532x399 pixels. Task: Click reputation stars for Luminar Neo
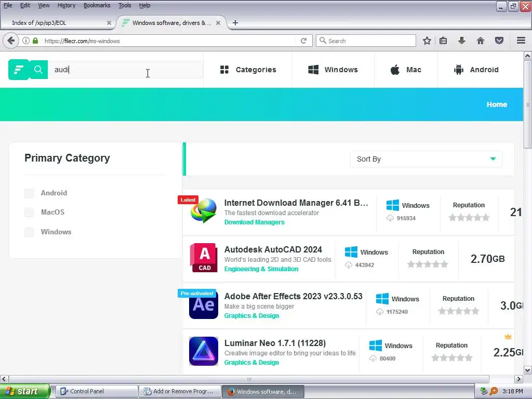point(451,357)
